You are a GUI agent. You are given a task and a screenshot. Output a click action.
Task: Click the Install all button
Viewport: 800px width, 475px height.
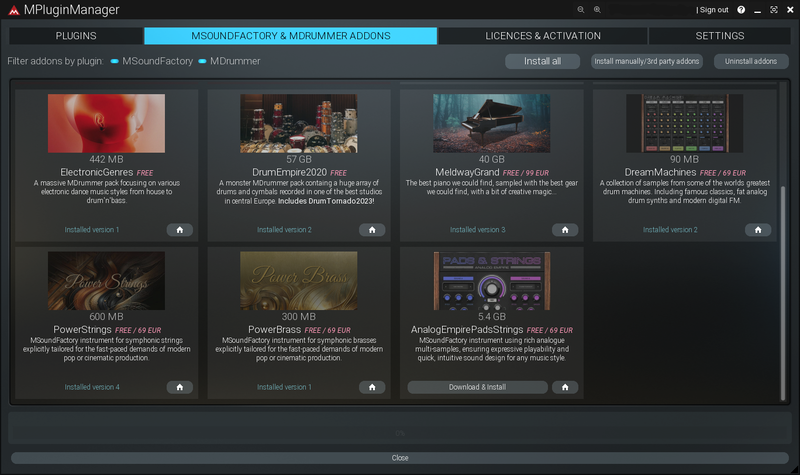pos(542,61)
